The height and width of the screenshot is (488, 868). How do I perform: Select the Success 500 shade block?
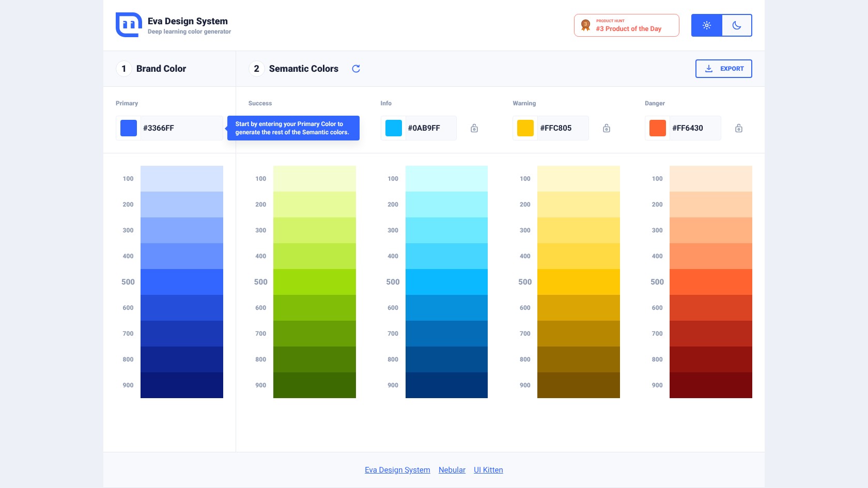[x=315, y=282]
